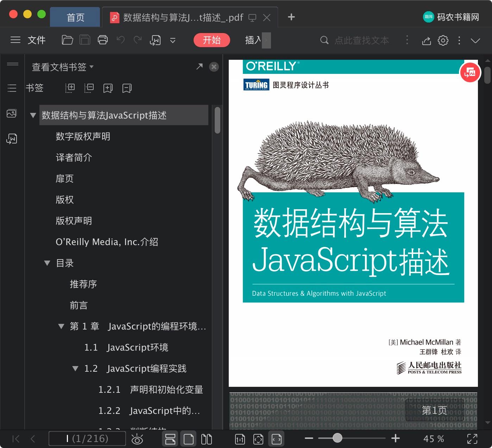Click the open folder icon

pyautogui.click(x=67, y=40)
